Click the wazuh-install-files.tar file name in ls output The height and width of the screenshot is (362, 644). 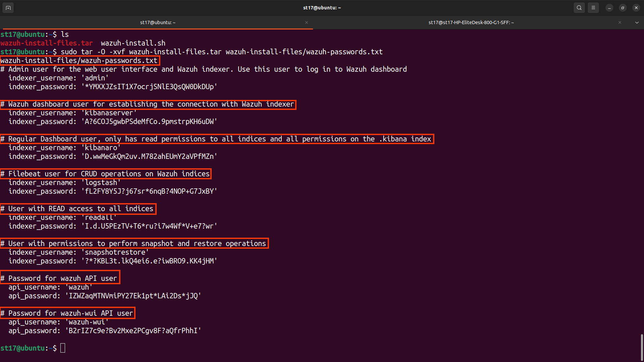pyautogui.click(x=47, y=43)
